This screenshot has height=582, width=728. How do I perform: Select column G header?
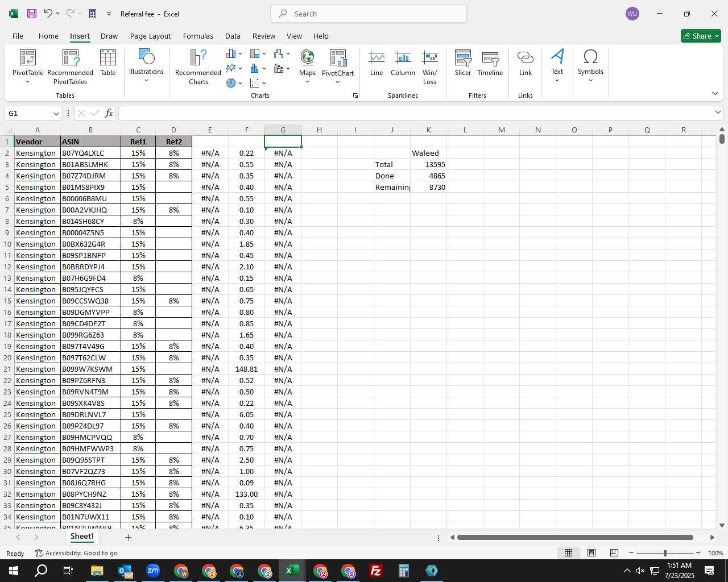[x=283, y=130]
